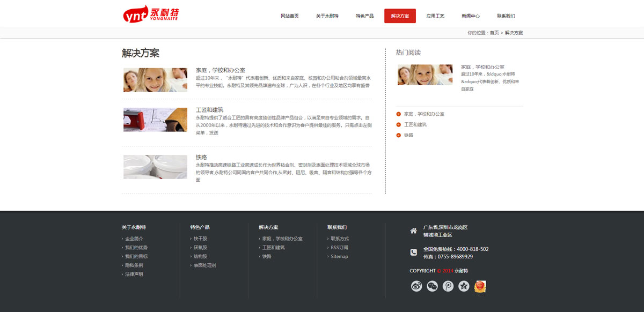The width and height of the screenshot is (644, 312).
Task: Click 首页 in the breadcrumb trail
Action: 494,33
